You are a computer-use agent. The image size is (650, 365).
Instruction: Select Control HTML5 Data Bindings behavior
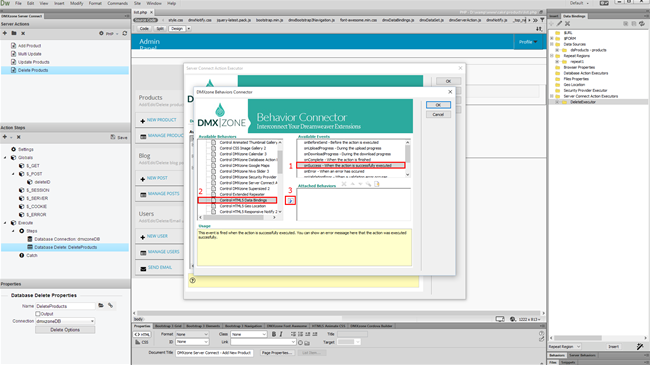238,200
